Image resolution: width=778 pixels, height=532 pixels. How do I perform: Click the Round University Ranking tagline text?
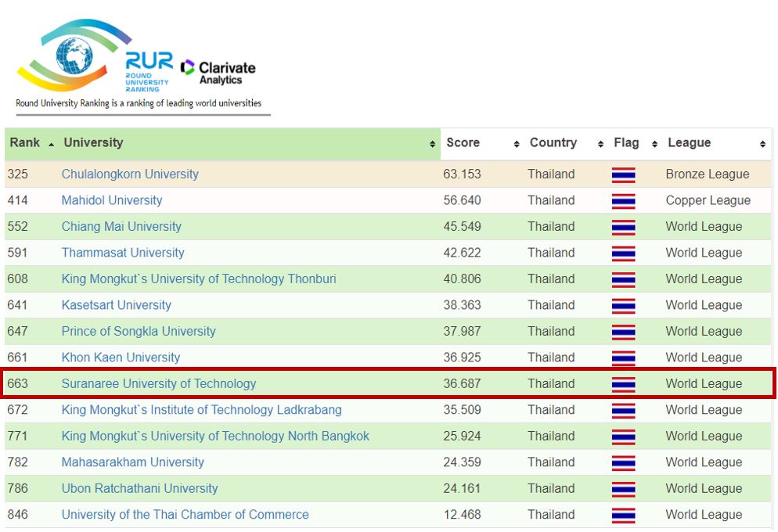point(139,103)
